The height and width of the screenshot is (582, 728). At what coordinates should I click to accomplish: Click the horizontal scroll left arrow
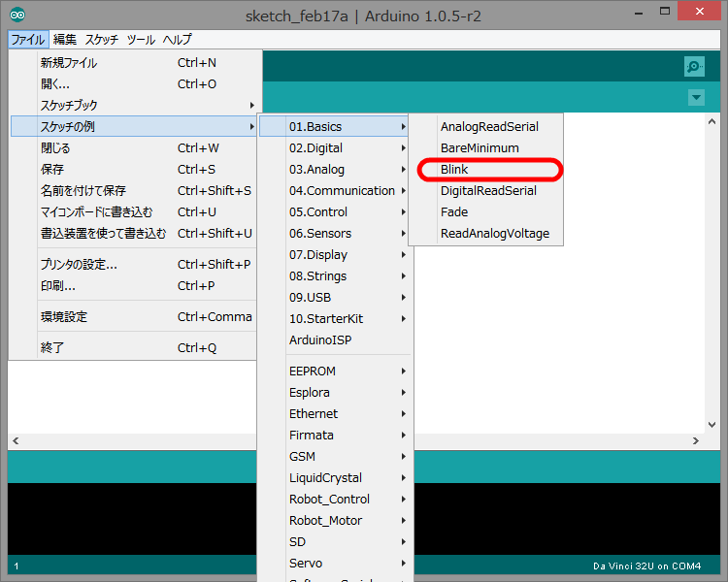point(16,440)
